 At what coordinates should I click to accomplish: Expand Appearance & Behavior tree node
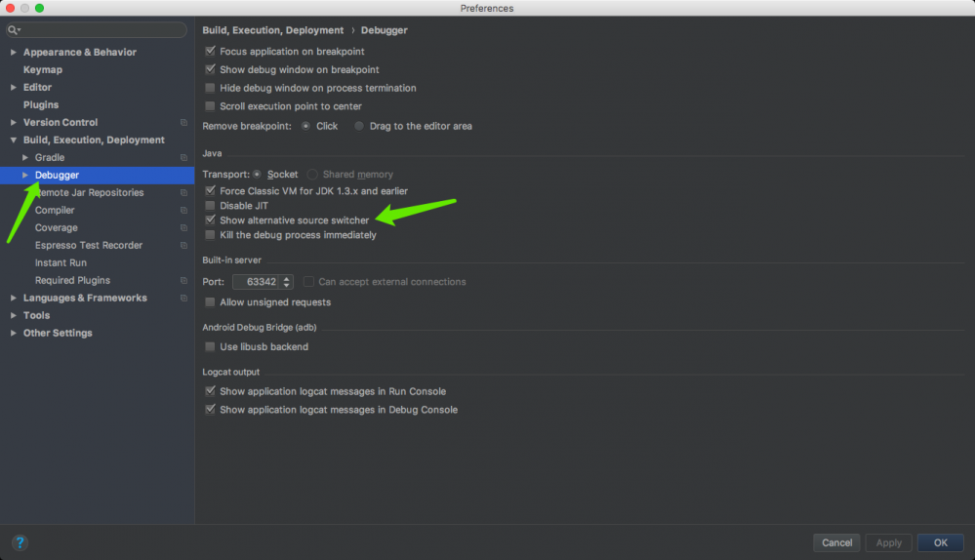coord(13,53)
